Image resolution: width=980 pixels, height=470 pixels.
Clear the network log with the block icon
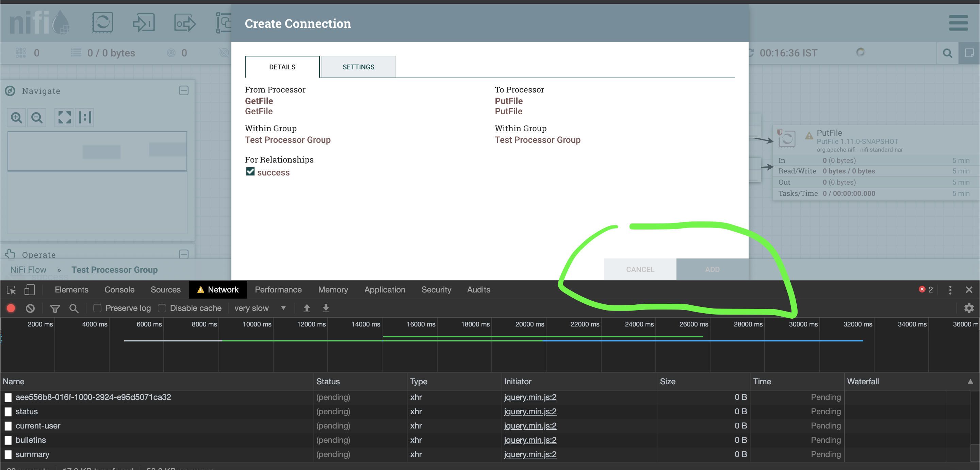pos(30,308)
